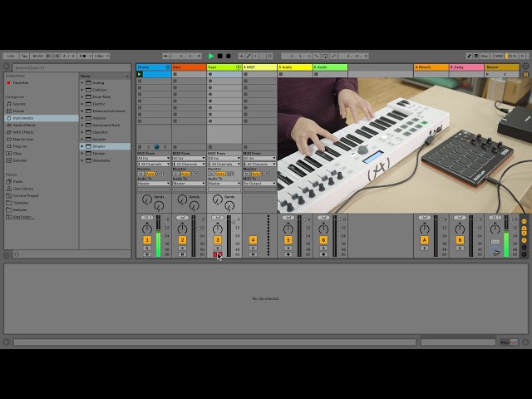Open track 4 MIDI To 'No Output' dropdown
532x399 pixels.
[x=259, y=183]
